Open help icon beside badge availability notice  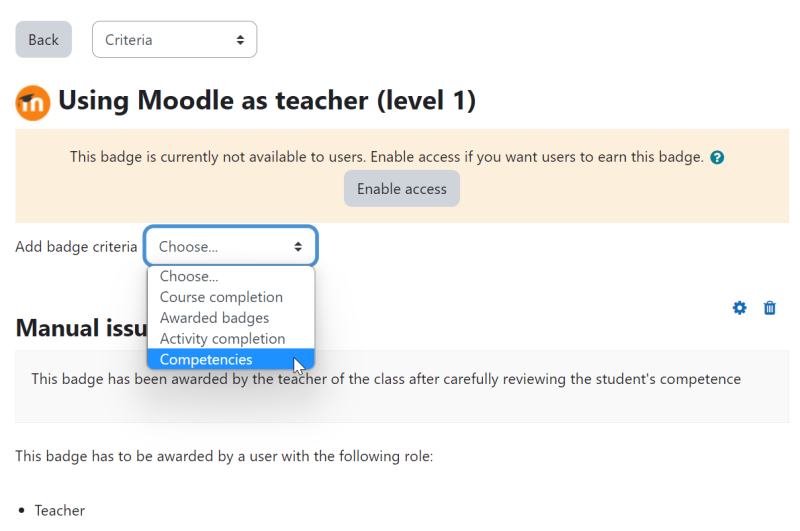[717, 158]
